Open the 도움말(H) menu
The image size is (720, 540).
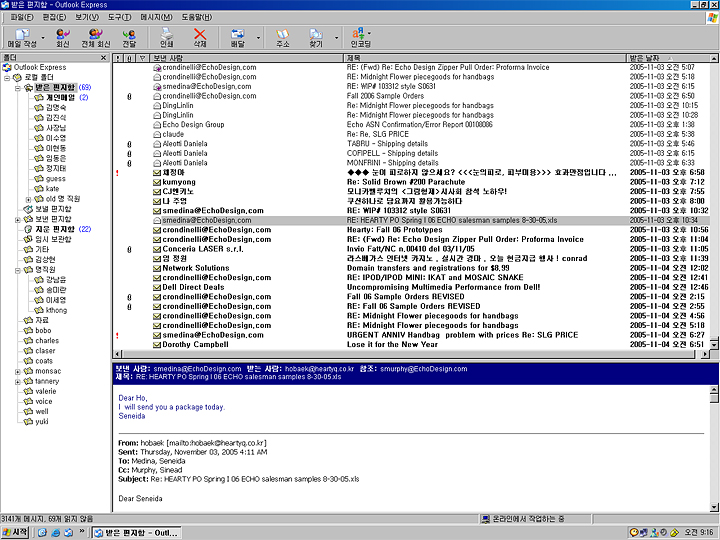pyautogui.click(x=197, y=17)
